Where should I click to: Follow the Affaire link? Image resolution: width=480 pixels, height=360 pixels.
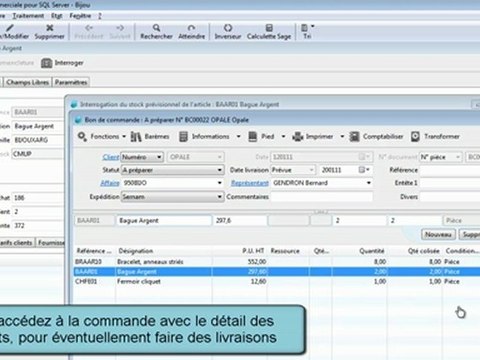click(x=110, y=183)
